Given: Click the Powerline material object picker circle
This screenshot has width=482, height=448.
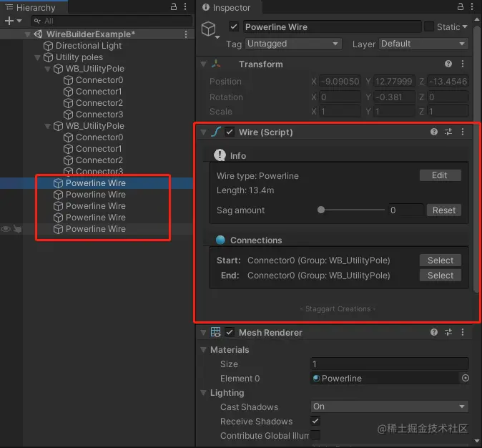Looking at the screenshot, I should [466, 378].
